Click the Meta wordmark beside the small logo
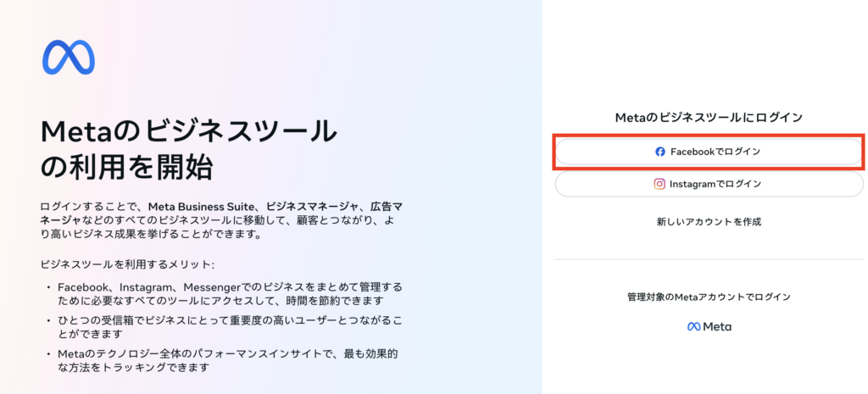The image size is (868, 394). 717,326
